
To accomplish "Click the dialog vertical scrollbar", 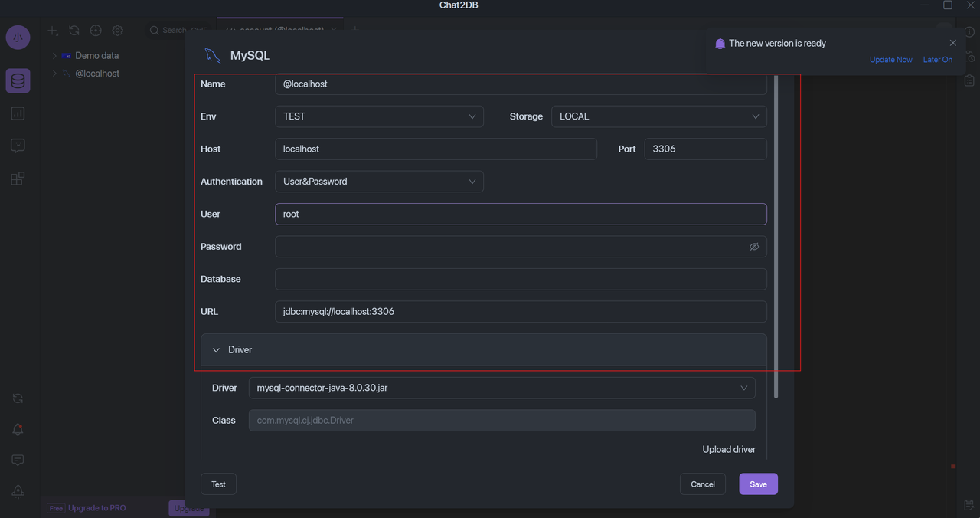I will (x=776, y=236).
